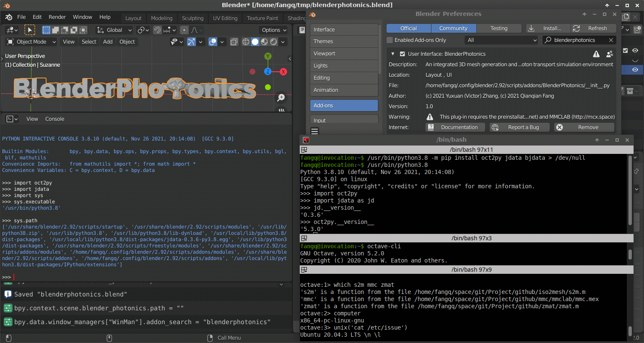The width and height of the screenshot is (644, 343).
Task: Click the blue Z axis on navigation gizmo
Action: click(x=268, y=72)
